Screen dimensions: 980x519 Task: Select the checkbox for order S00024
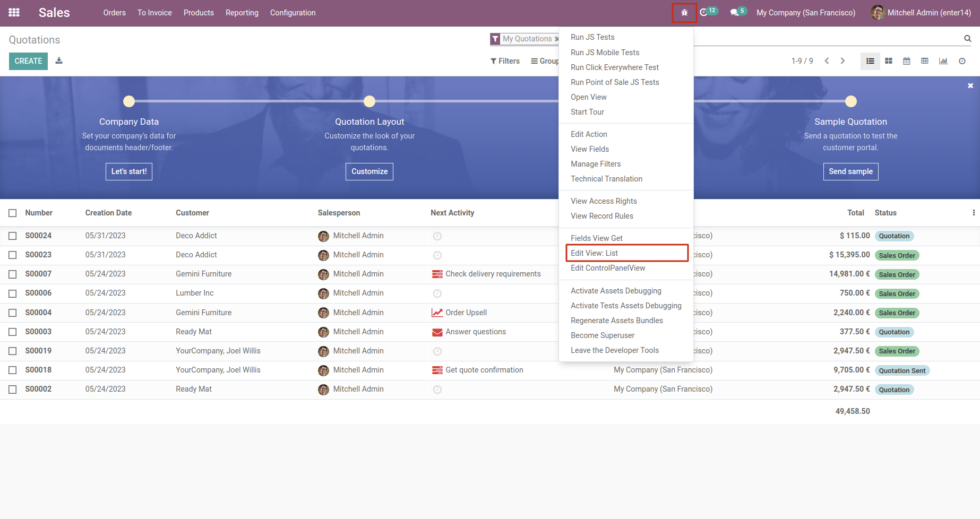pos(13,236)
